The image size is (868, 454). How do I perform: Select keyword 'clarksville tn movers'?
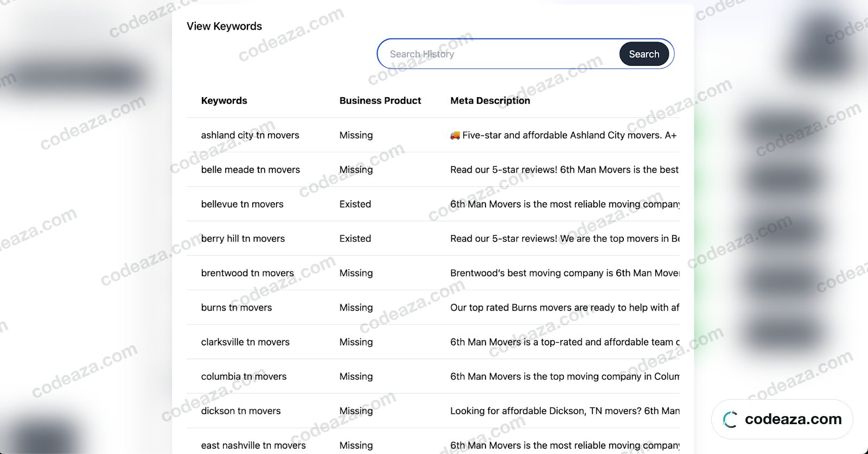tap(245, 342)
